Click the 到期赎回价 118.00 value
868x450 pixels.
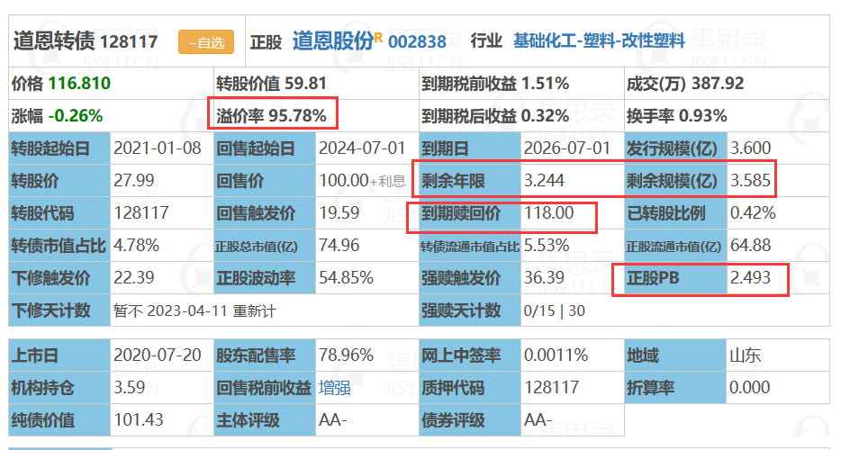[548, 213]
